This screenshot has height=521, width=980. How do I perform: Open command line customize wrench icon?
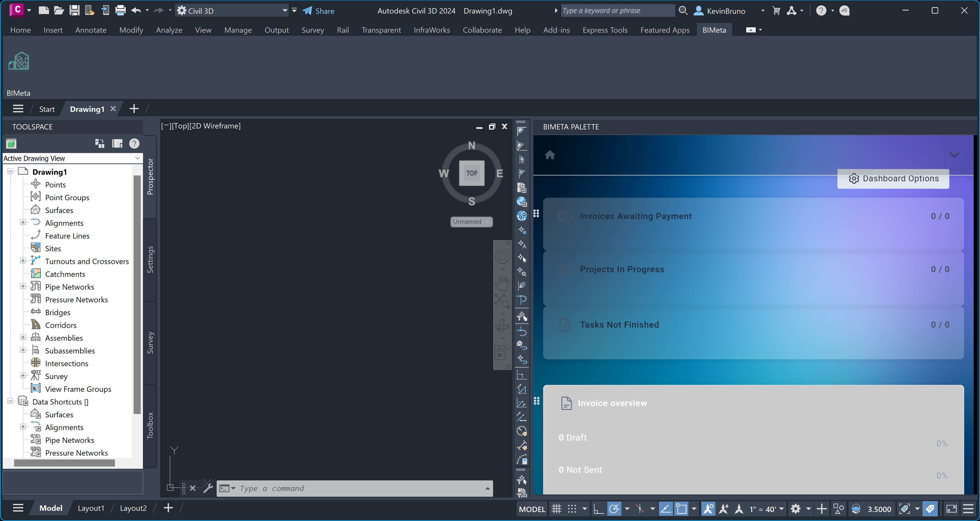[208, 488]
